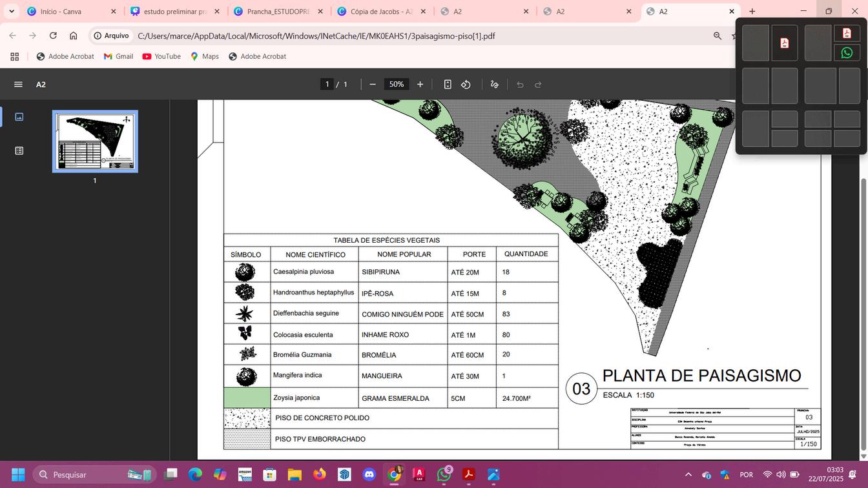Redo the annotation action
Image resolution: width=868 pixels, height=488 pixels.
(x=538, y=85)
